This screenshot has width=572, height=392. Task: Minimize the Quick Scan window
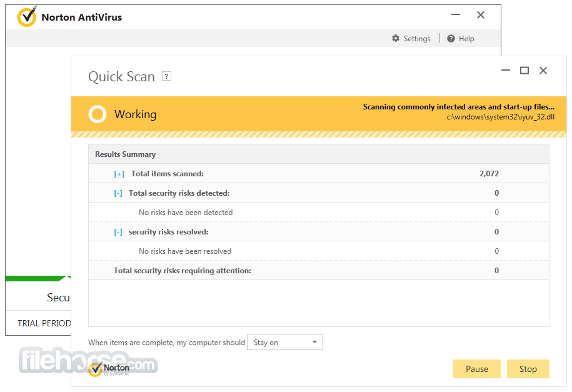pos(506,70)
